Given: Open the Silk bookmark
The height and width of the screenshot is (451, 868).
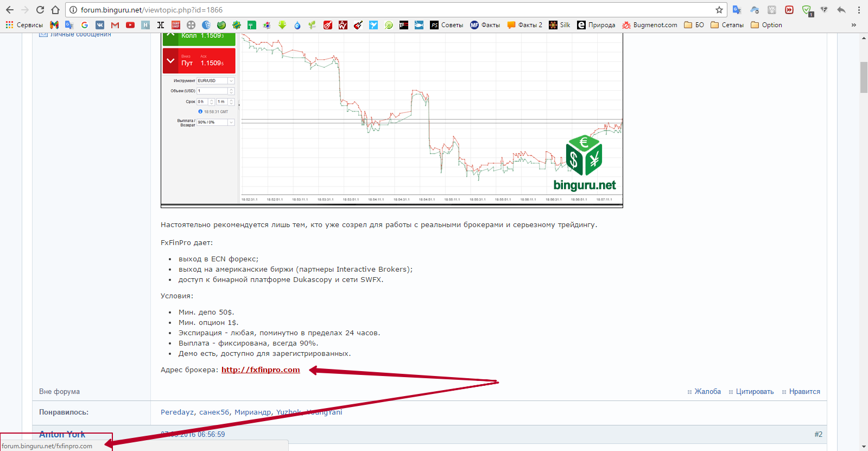Looking at the screenshot, I should tap(560, 25).
